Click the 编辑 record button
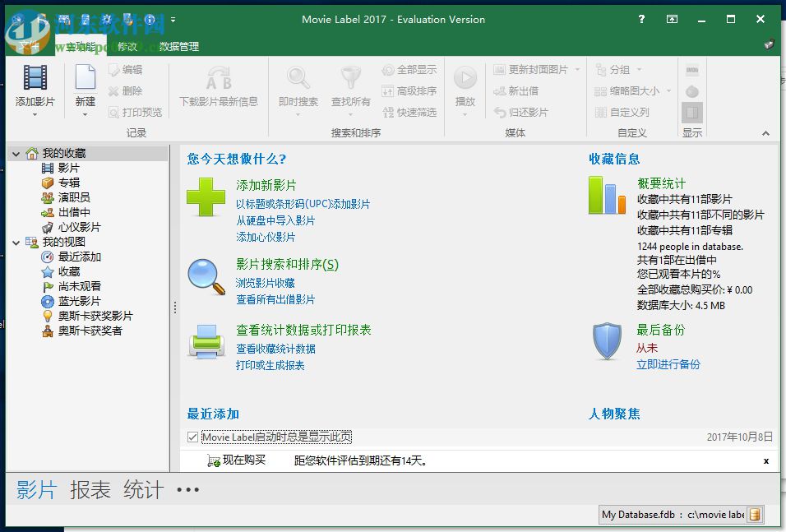 tap(125, 70)
